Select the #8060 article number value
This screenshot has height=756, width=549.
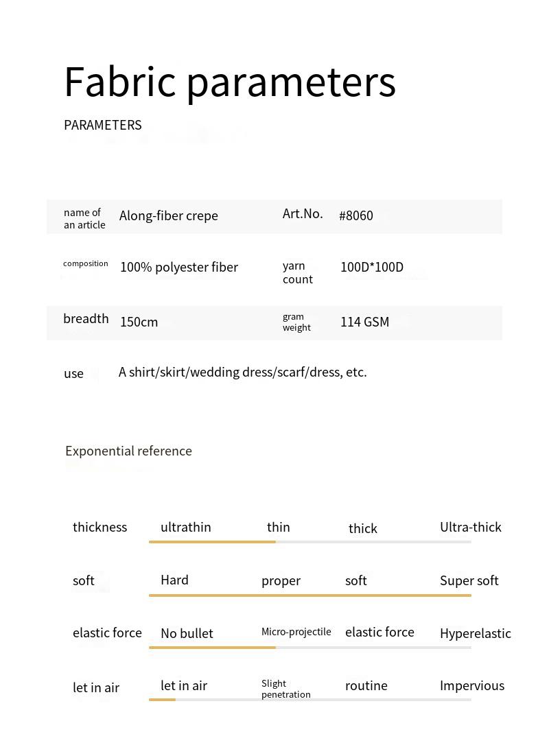click(356, 215)
